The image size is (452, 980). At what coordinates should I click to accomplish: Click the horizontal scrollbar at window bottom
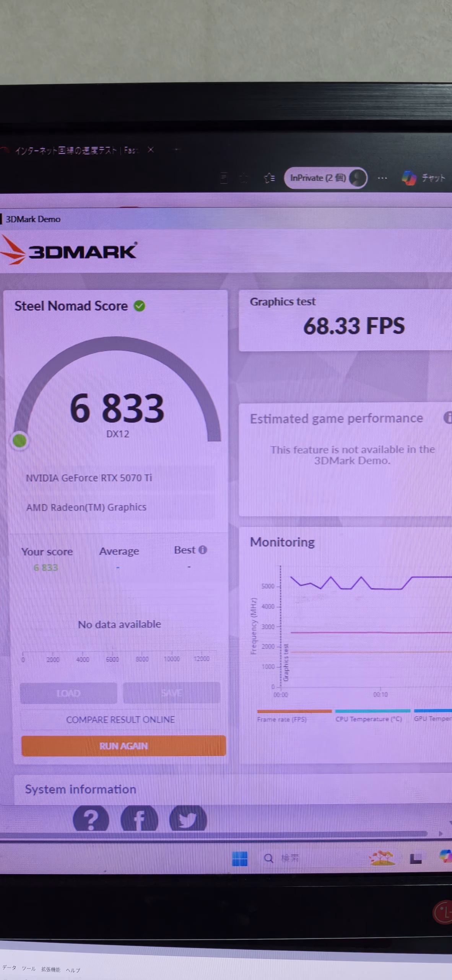tap(213, 833)
